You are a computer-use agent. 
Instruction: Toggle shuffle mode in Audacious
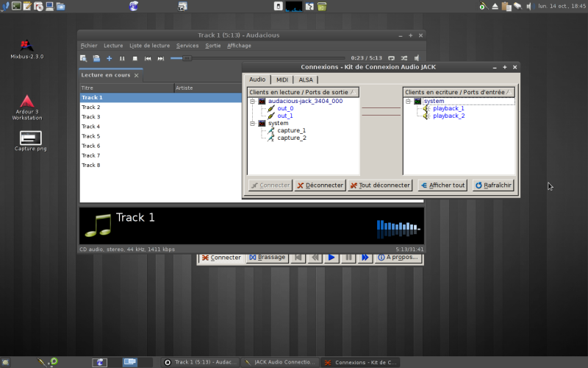pyautogui.click(x=404, y=58)
